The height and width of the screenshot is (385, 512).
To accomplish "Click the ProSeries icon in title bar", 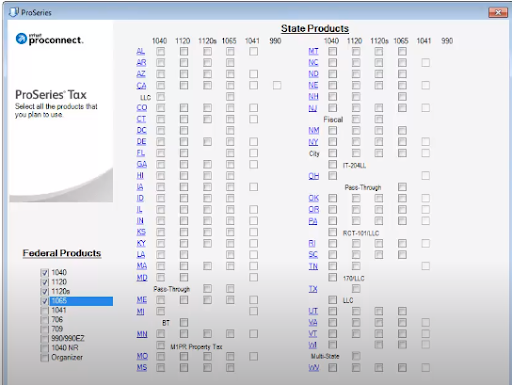I will tap(14, 12).
